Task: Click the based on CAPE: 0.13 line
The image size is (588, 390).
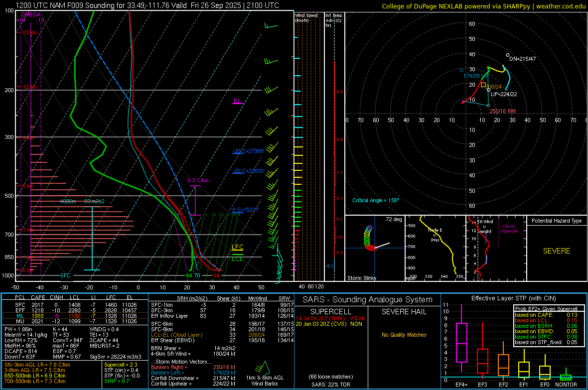Action: click(x=546, y=315)
